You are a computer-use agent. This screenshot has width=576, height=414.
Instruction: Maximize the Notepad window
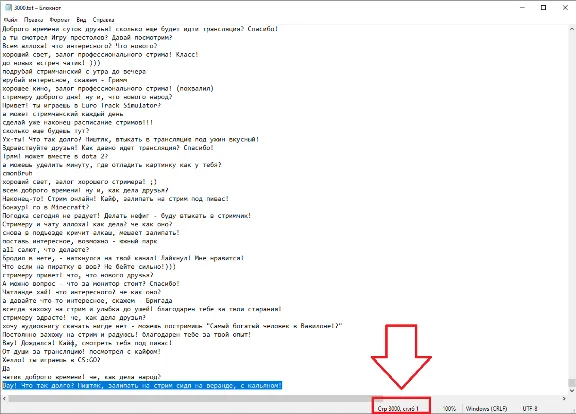click(544, 8)
